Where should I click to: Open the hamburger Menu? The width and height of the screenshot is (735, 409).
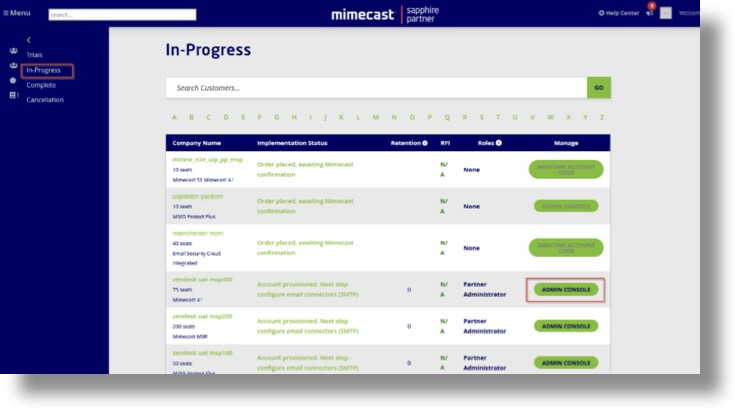click(x=17, y=13)
